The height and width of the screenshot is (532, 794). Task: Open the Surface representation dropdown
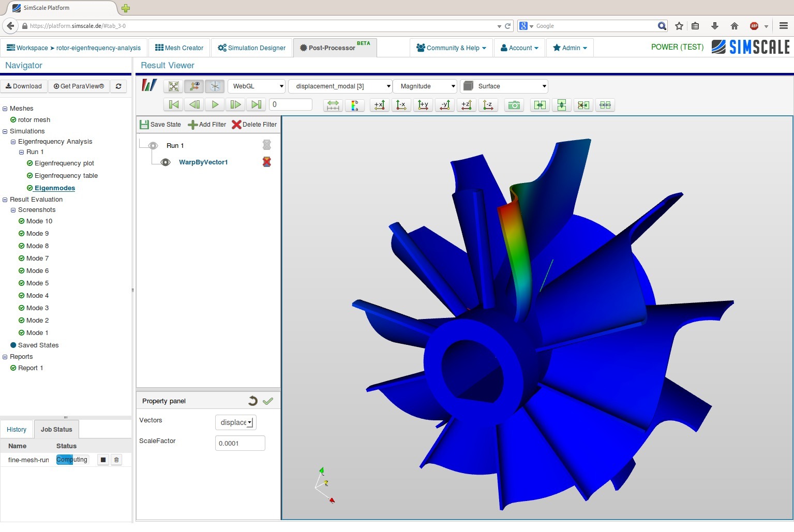click(504, 86)
